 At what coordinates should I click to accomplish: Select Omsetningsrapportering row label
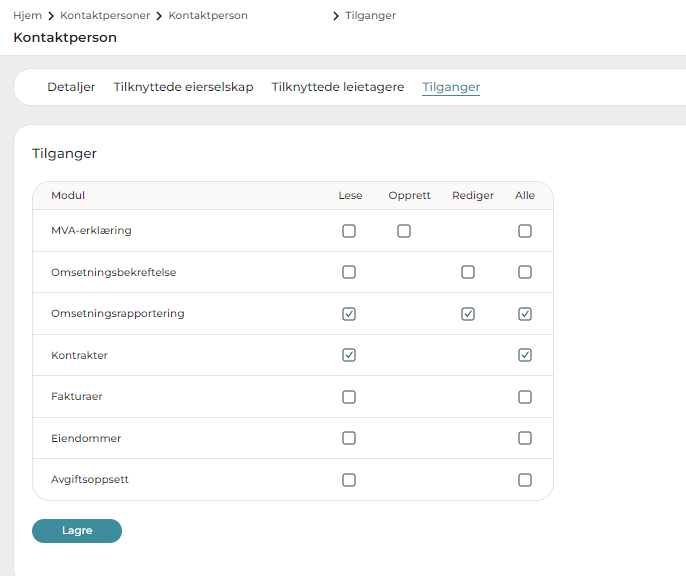point(118,314)
